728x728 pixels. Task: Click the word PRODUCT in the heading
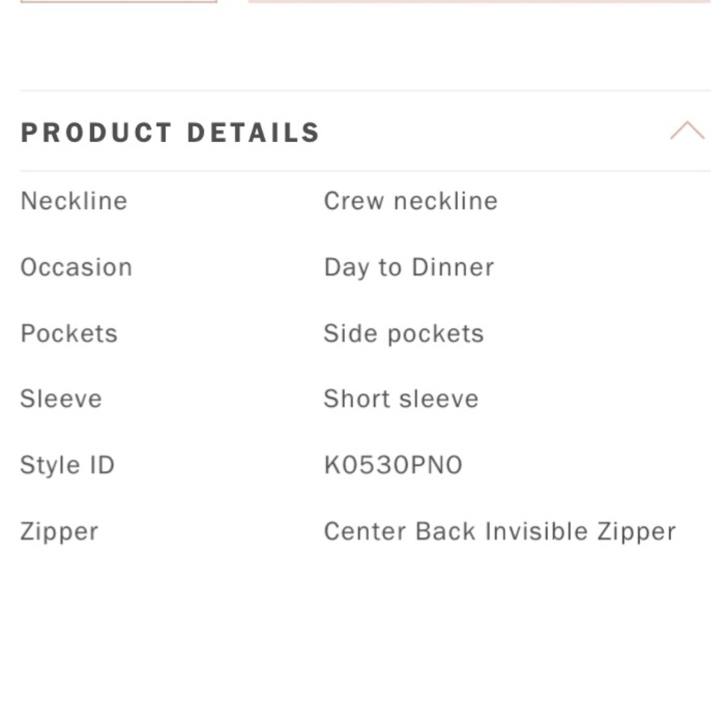(x=97, y=132)
